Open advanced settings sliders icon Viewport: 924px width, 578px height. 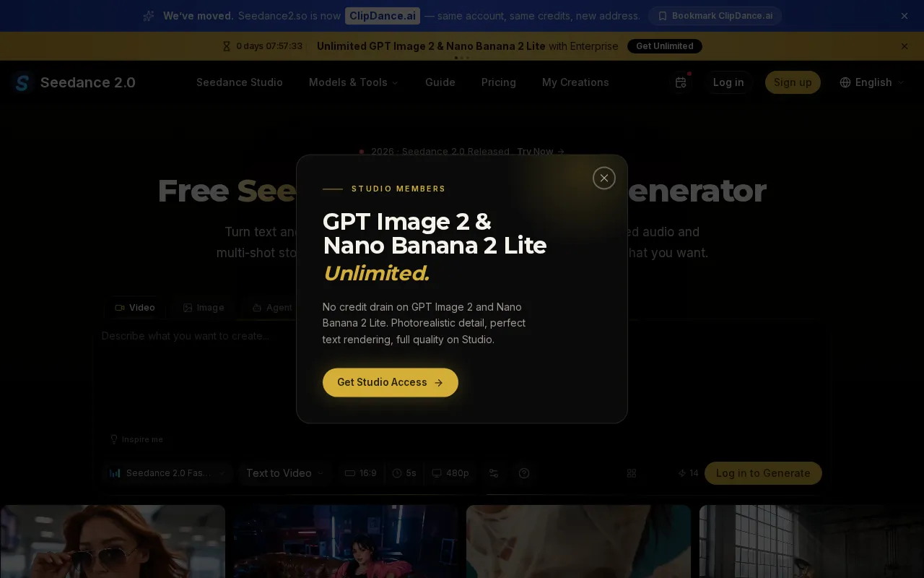coord(494,473)
